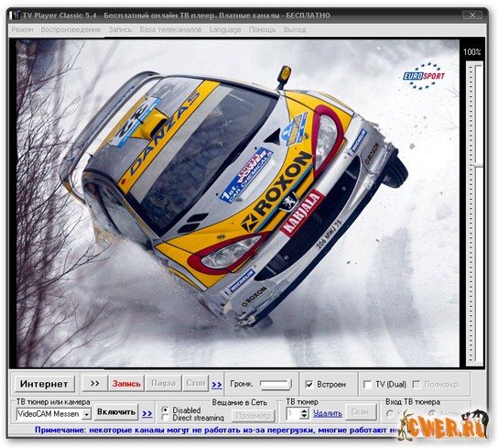Open the Language menu
498x448 pixels.
click(225, 29)
